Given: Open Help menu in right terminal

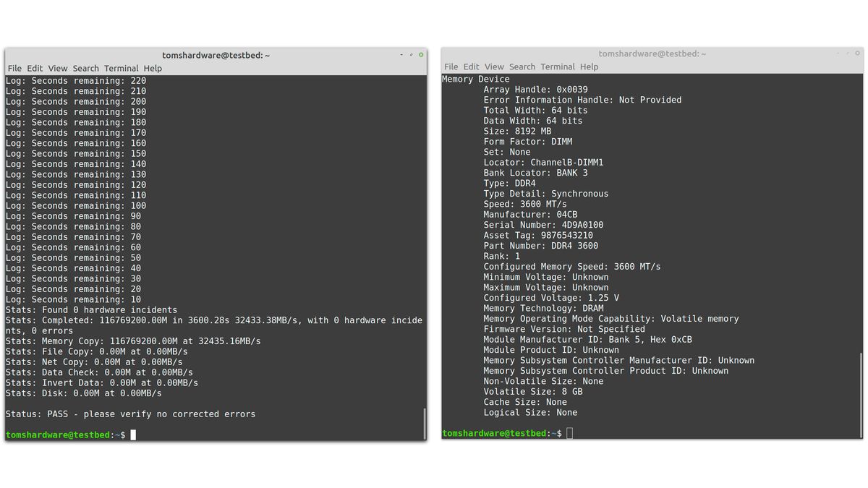Looking at the screenshot, I should point(590,67).
